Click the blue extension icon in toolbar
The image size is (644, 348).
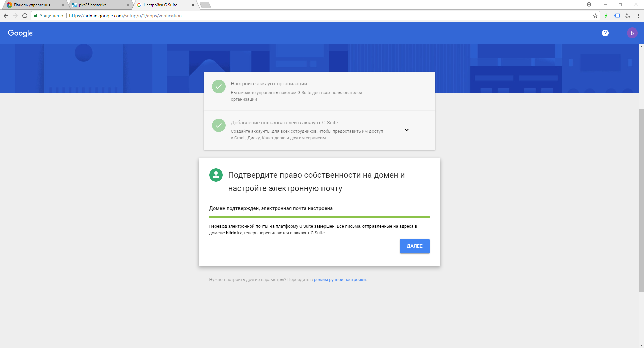point(617,16)
